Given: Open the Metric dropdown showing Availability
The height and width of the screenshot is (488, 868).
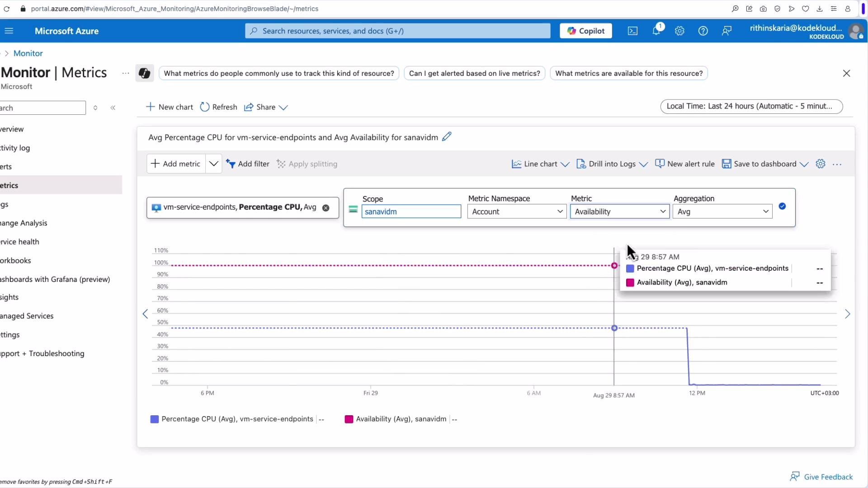Looking at the screenshot, I should 619,211.
